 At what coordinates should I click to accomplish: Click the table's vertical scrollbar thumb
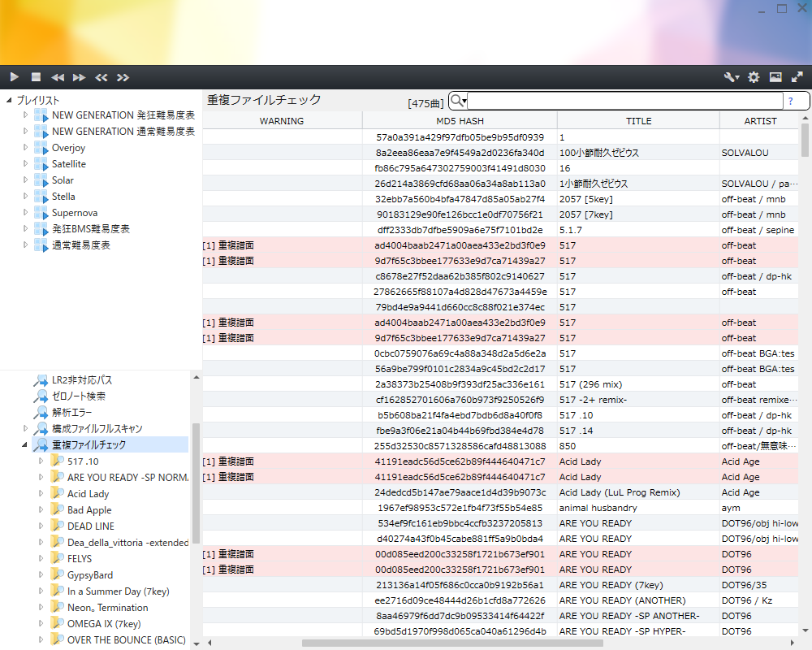click(x=805, y=140)
